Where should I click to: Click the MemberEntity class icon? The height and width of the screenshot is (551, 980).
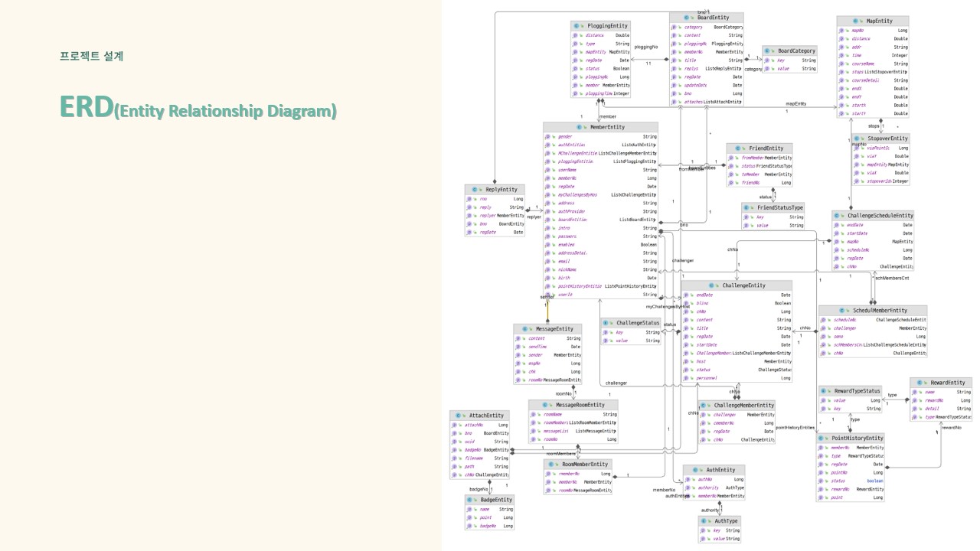click(x=578, y=127)
